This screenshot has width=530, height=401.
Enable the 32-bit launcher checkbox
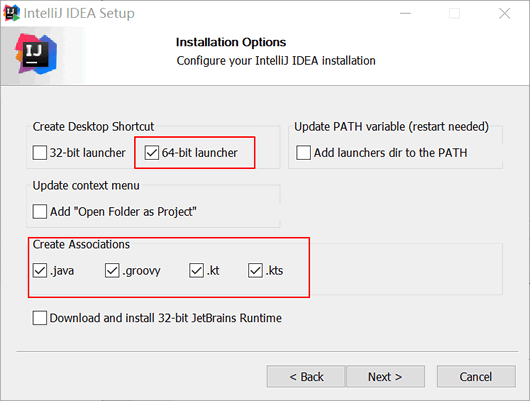pyautogui.click(x=40, y=152)
